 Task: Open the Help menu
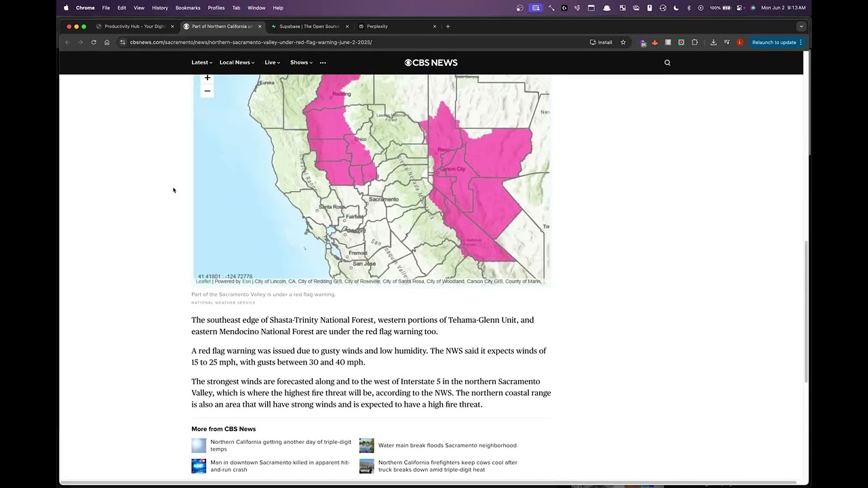pos(278,7)
